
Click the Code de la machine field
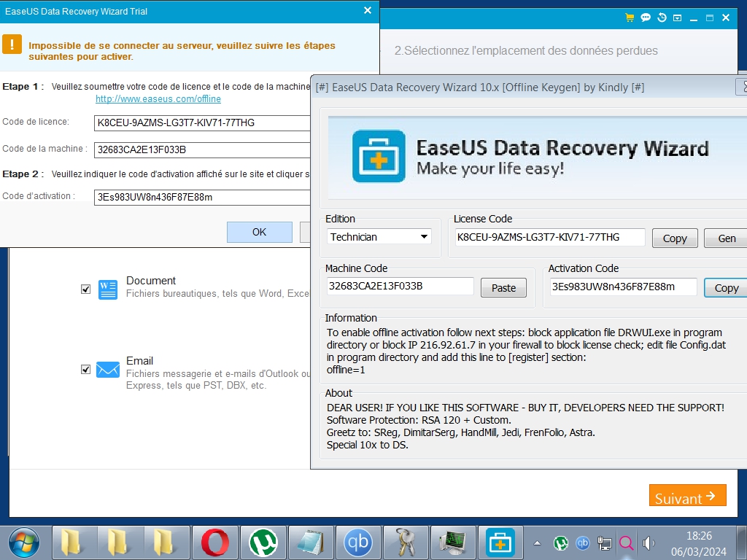point(202,150)
